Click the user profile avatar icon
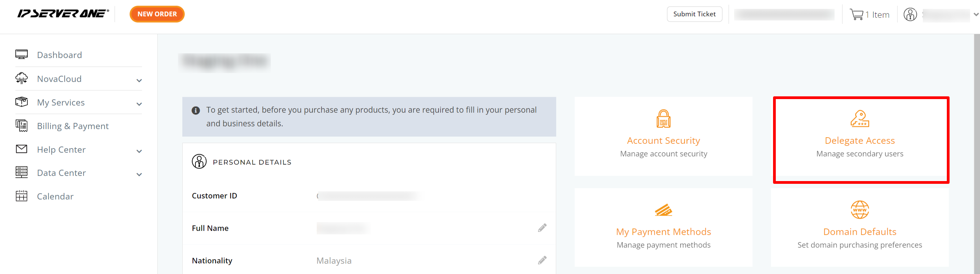 tap(910, 14)
